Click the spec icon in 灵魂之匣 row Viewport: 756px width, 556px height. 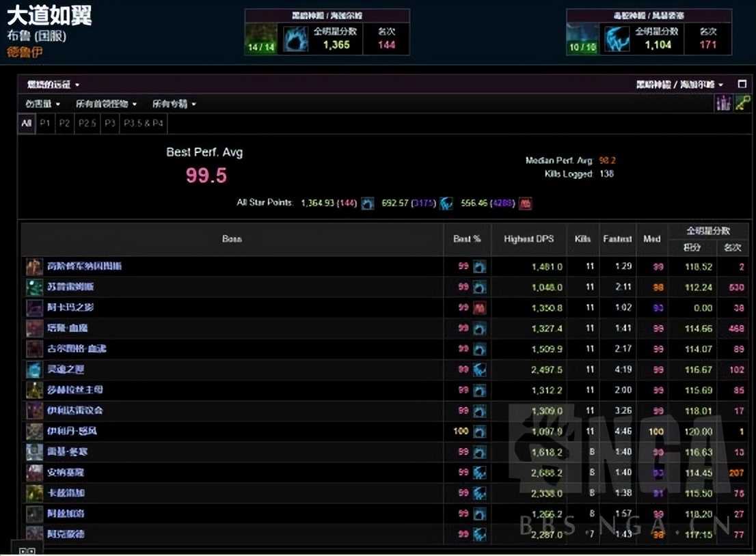click(479, 370)
